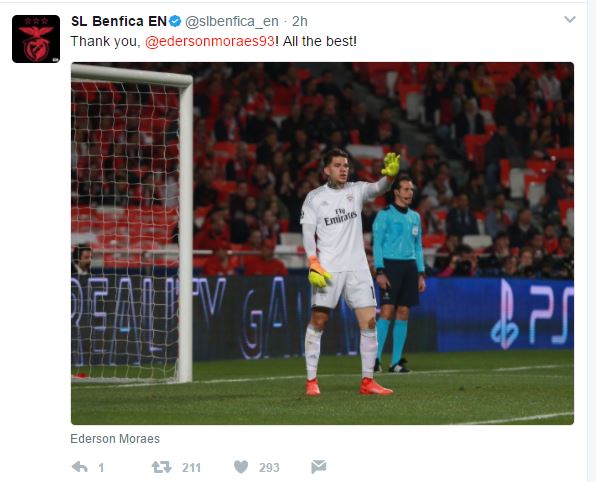
Task: View the 293 likes count
Action: click(x=269, y=467)
